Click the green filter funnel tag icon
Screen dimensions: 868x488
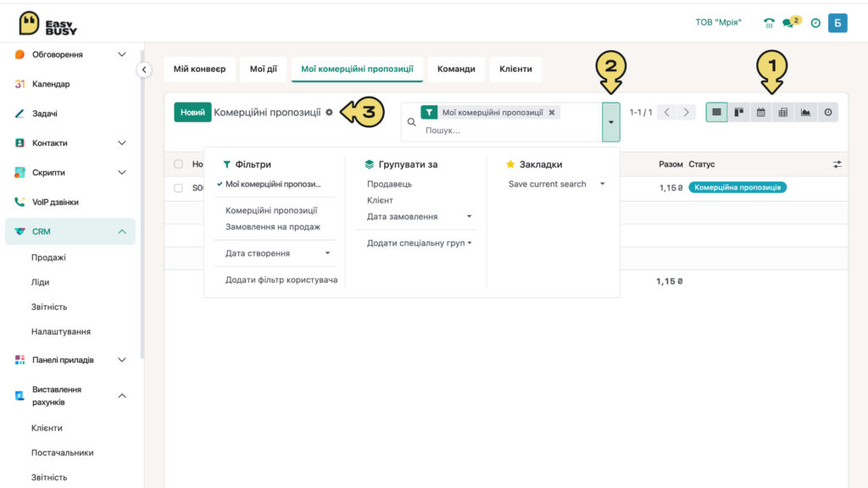pos(429,113)
